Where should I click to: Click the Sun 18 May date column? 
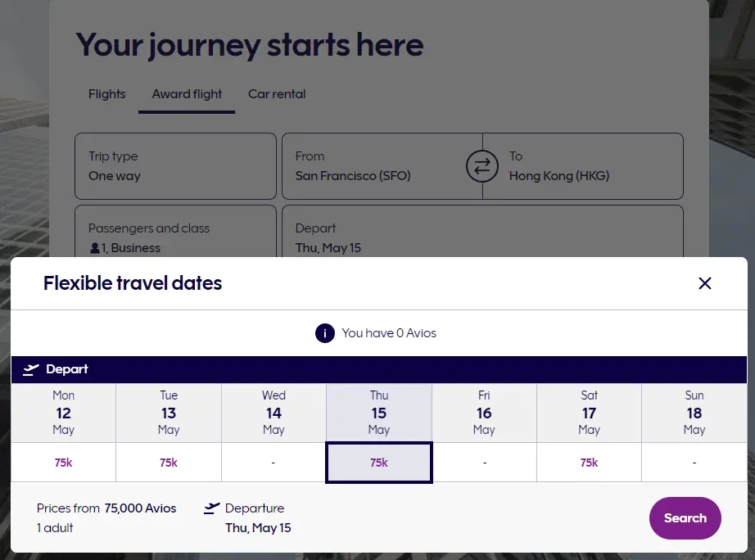(x=694, y=413)
